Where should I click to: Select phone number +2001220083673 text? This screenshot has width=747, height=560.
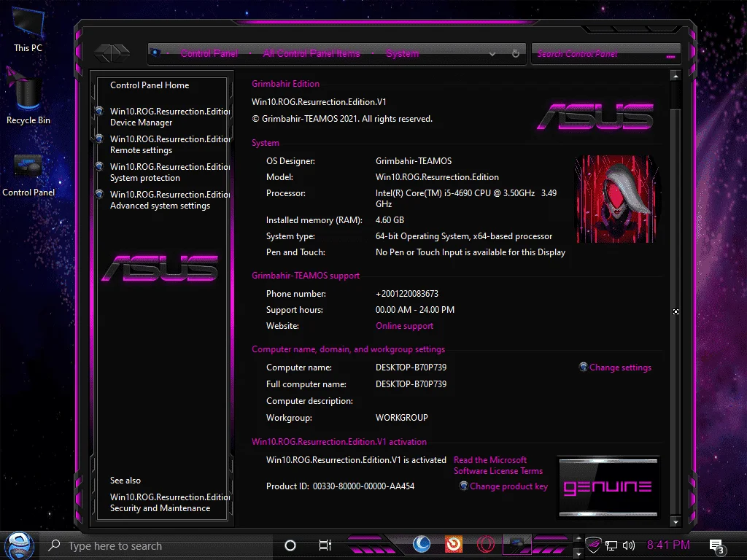pyautogui.click(x=407, y=294)
